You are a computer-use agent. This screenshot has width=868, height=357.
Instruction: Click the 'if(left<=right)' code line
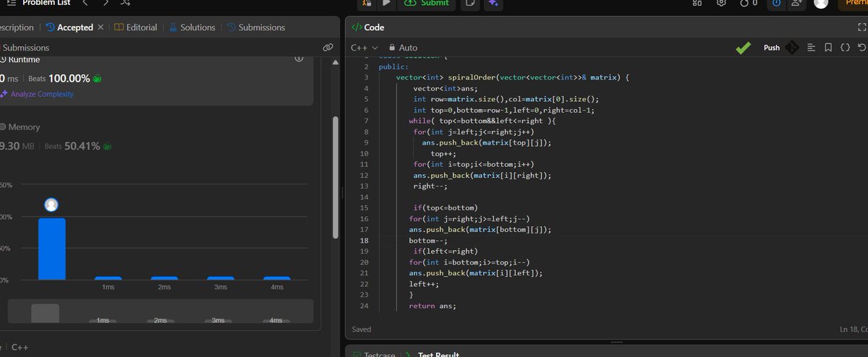(x=446, y=251)
